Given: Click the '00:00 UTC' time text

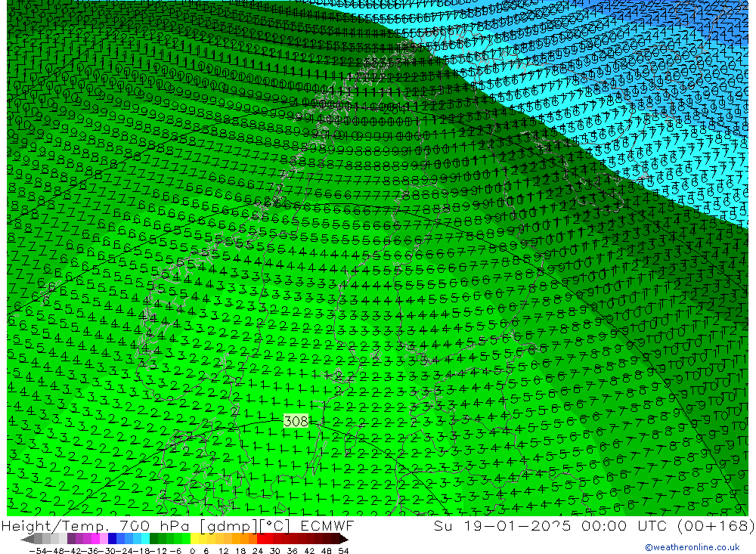Looking at the screenshot, I should [x=624, y=525].
